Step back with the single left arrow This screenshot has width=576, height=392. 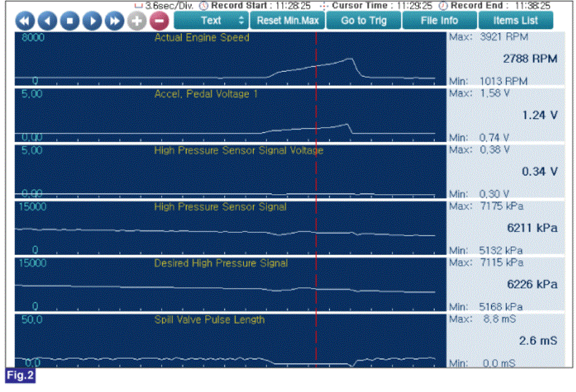(47, 21)
